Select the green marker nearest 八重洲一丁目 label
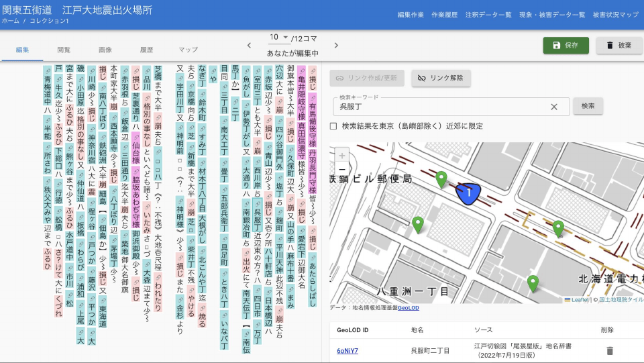This screenshot has width=644, height=363. [418, 225]
